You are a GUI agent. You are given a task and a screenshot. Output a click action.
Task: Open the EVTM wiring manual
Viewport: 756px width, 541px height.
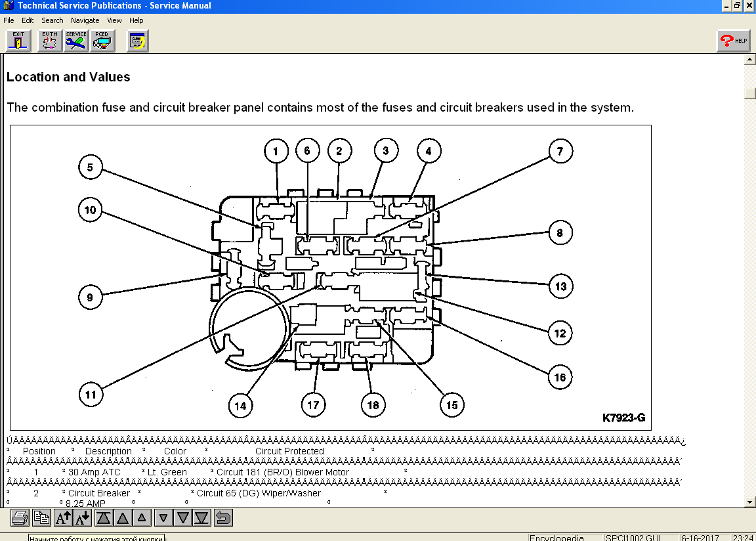click(x=50, y=41)
